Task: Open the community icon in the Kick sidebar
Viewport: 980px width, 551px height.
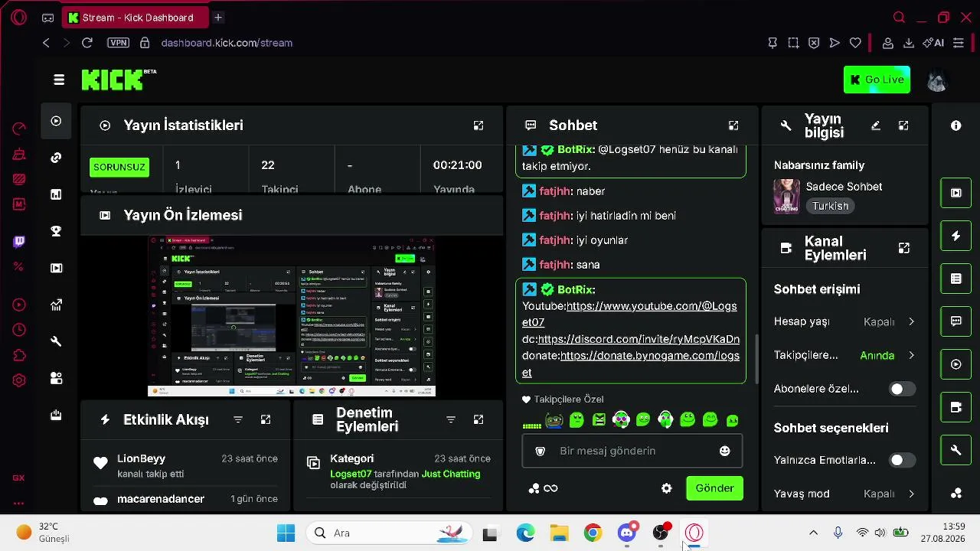Action: (56, 378)
